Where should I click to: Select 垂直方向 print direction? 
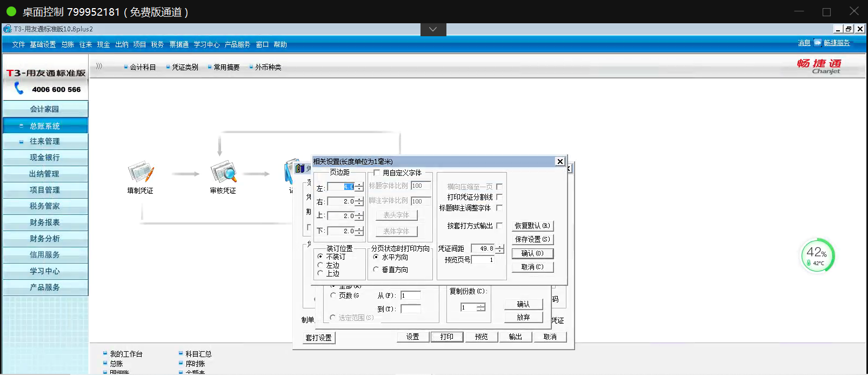[376, 269]
